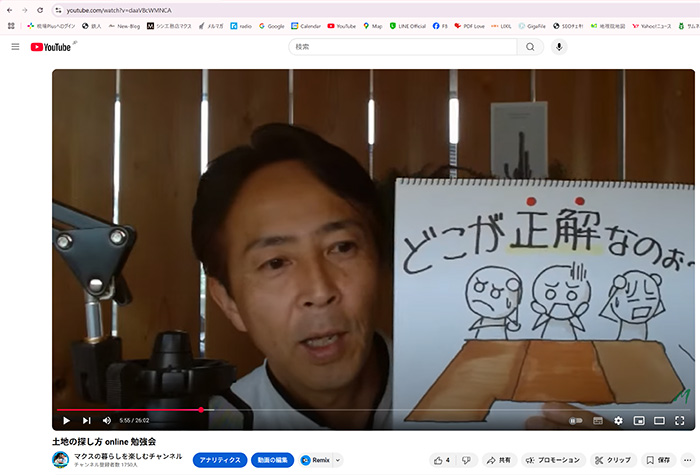This screenshot has width=700, height=475.
Task: Open the Calendar bookmark
Action: pos(306,26)
